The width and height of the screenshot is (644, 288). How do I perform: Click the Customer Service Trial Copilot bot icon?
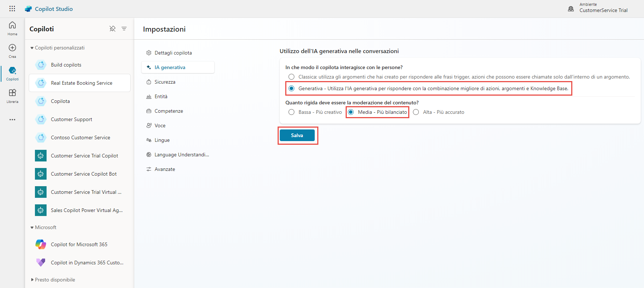click(41, 156)
